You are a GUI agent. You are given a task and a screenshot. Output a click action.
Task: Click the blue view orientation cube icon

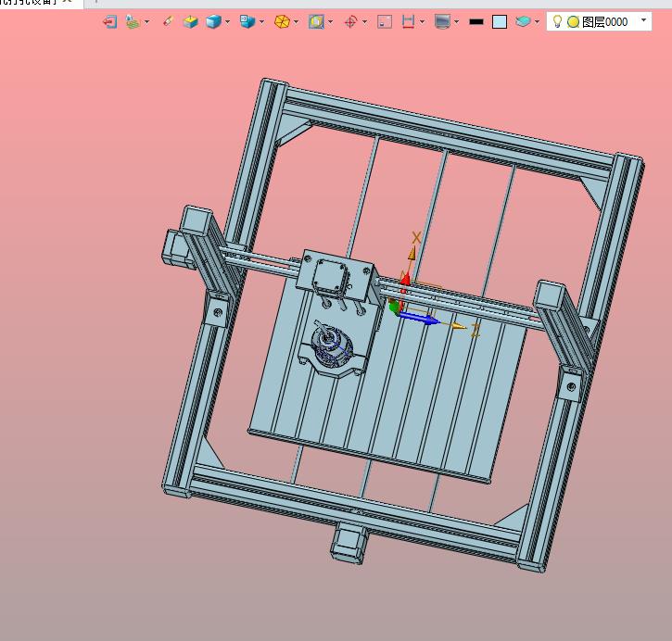[247, 21]
